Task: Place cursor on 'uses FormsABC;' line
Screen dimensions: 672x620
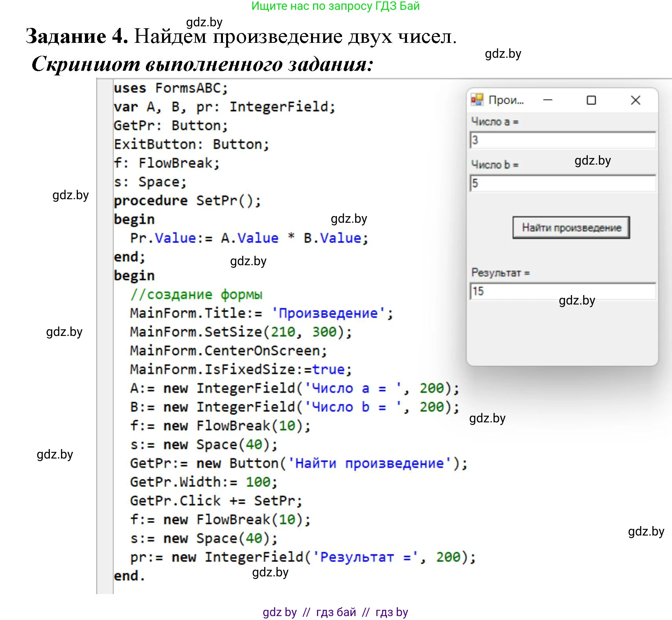Action: click(171, 88)
